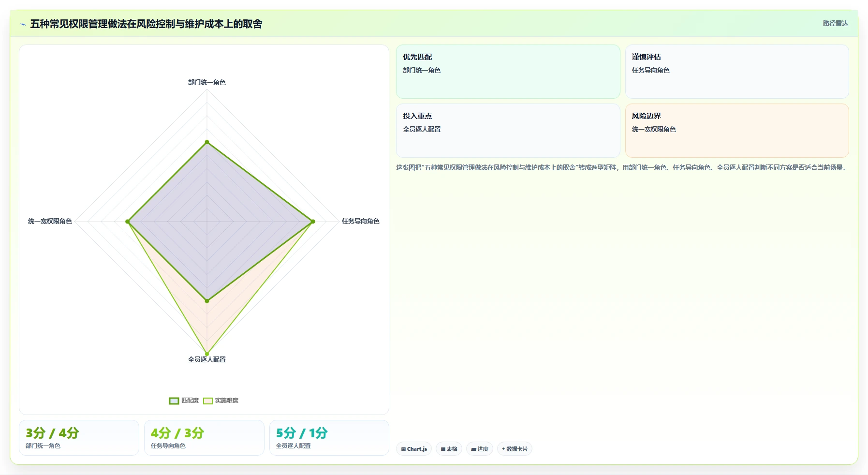Click the description paragraph starting 这张图把

coord(621,167)
